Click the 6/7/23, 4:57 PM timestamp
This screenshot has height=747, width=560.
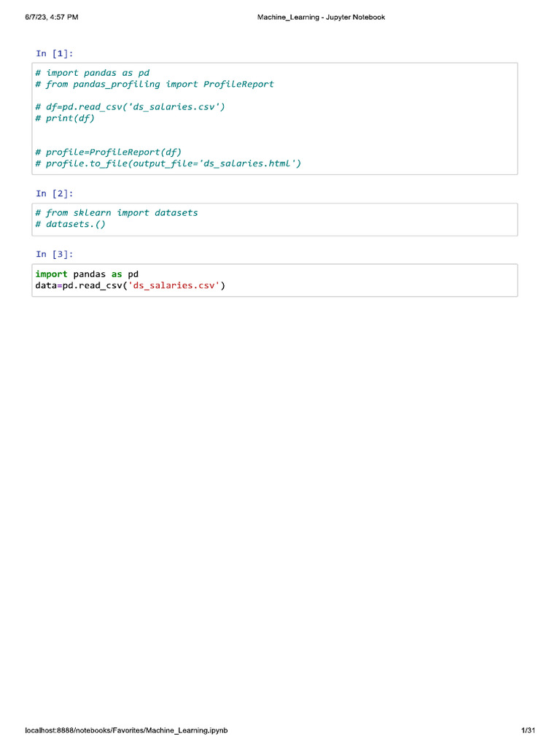pyautogui.click(x=52, y=18)
